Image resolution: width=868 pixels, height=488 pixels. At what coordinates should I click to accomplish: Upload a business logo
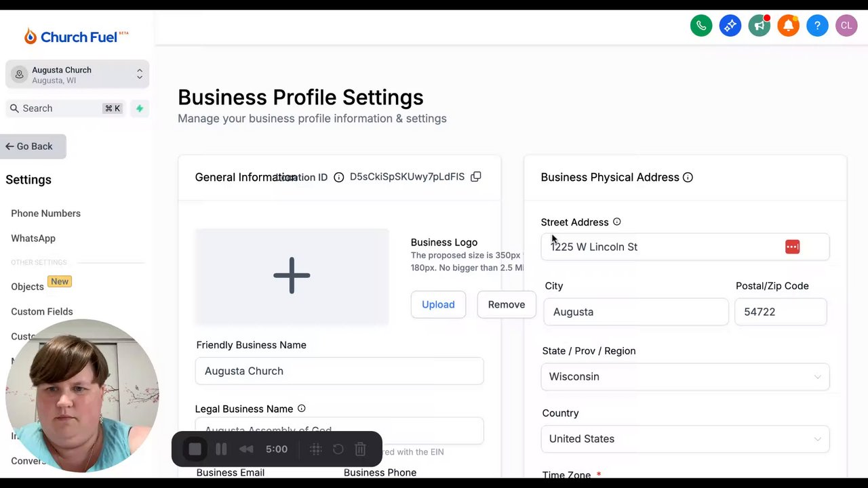(x=438, y=304)
